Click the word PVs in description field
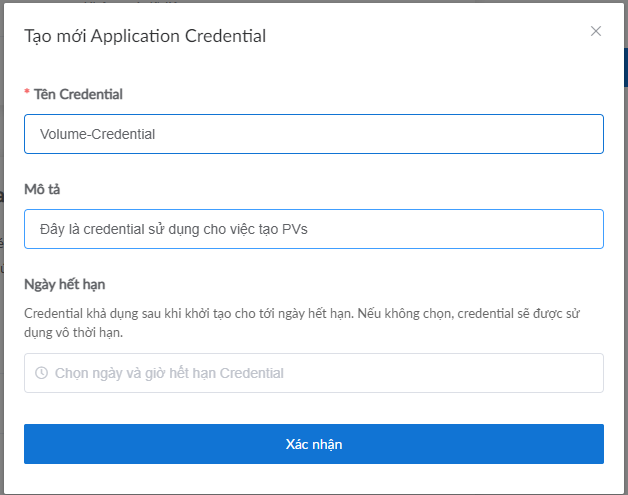The image size is (628, 495). tap(296, 229)
